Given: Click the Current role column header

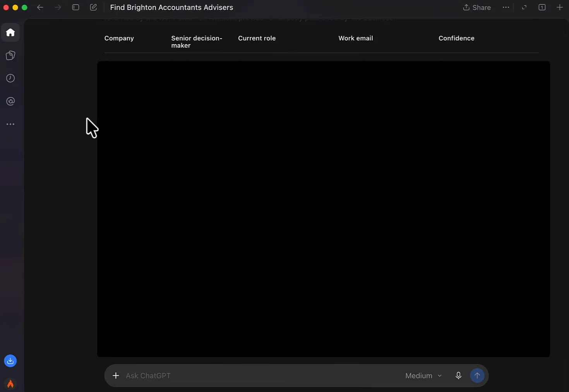Looking at the screenshot, I should 257,38.
